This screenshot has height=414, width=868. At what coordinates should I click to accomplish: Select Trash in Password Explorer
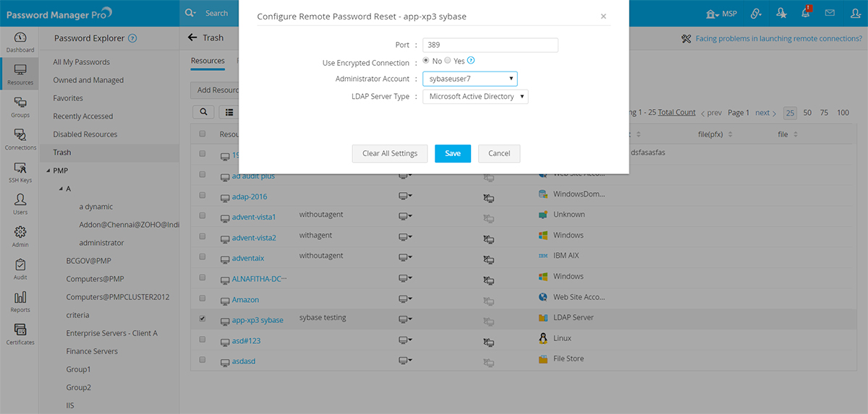click(x=62, y=152)
